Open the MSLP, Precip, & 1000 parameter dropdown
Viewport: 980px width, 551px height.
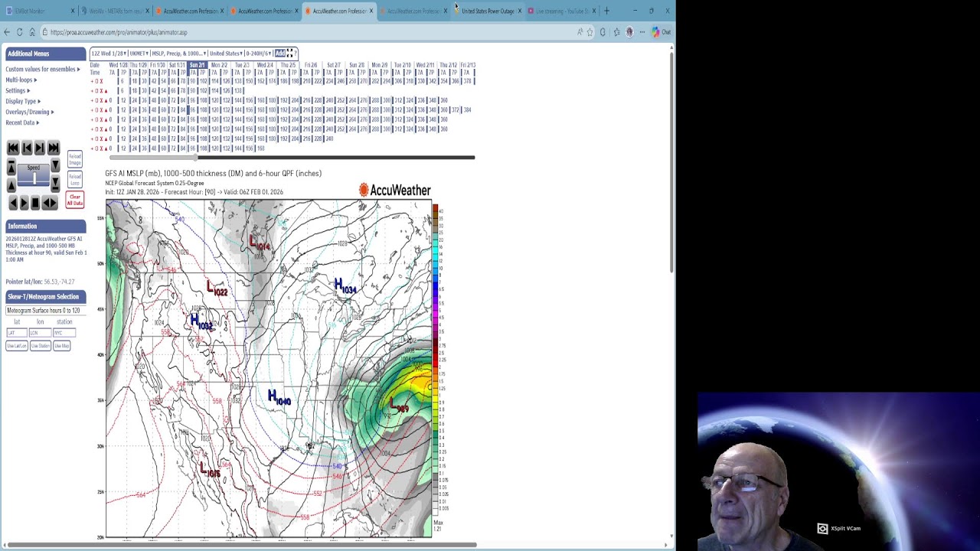pyautogui.click(x=179, y=54)
